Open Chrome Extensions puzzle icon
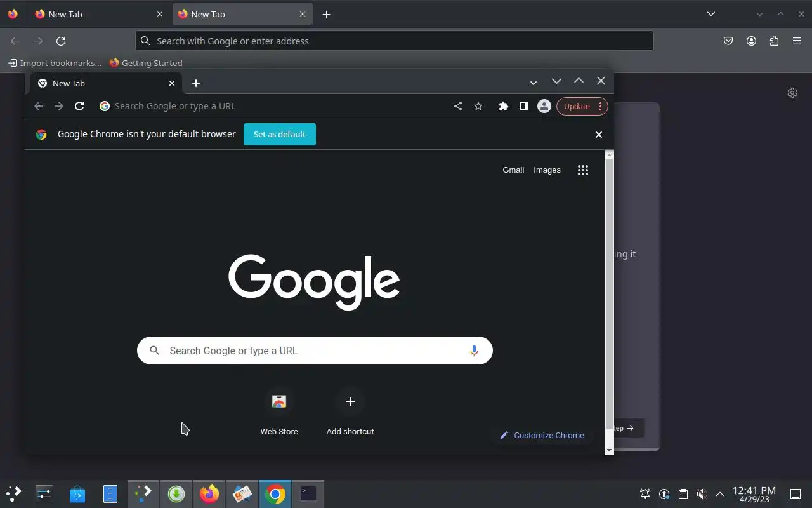This screenshot has height=508, width=812. tap(503, 106)
